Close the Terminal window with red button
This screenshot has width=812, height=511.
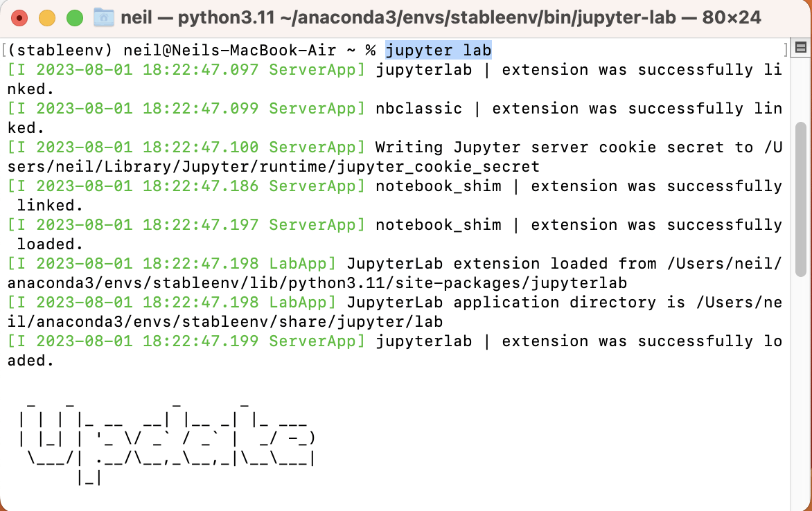(x=20, y=18)
